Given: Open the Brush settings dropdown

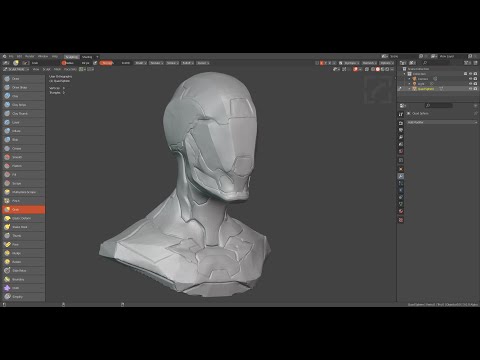Looking at the screenshot, I should [141, 63].
